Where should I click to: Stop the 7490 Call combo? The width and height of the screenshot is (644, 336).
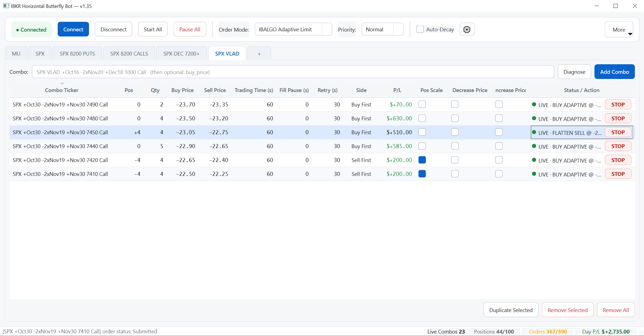coord(618,105)
